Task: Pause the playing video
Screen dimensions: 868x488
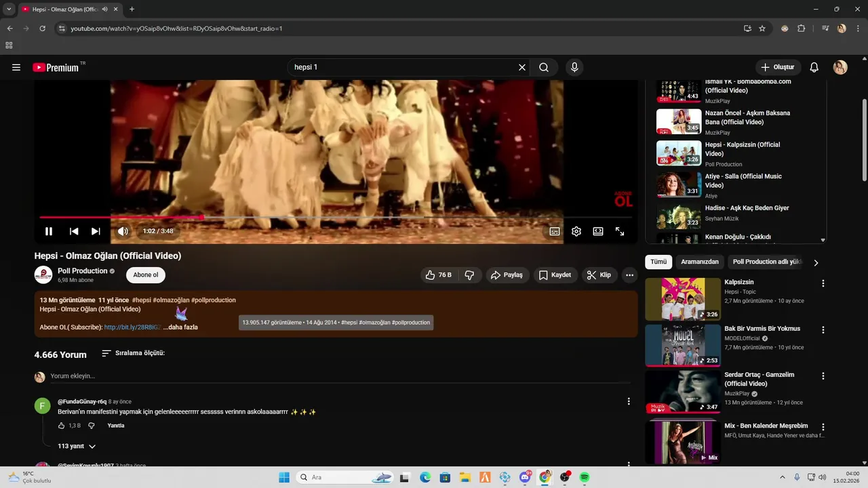Action: (x=49, y=231)
